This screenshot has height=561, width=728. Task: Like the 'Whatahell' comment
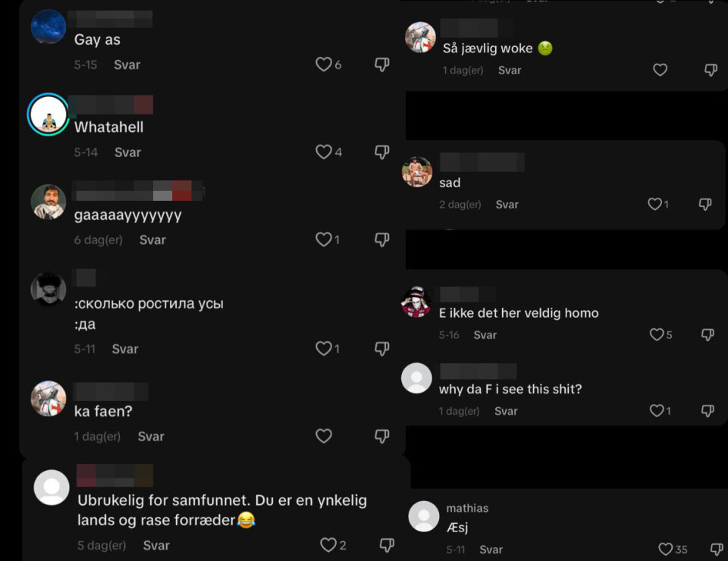pos(324,152)
